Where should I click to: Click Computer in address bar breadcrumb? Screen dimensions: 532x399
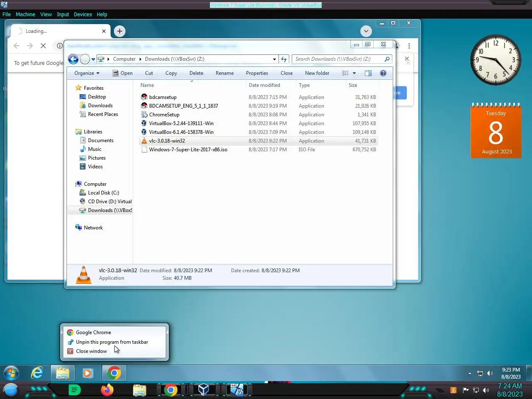[124, 59]
